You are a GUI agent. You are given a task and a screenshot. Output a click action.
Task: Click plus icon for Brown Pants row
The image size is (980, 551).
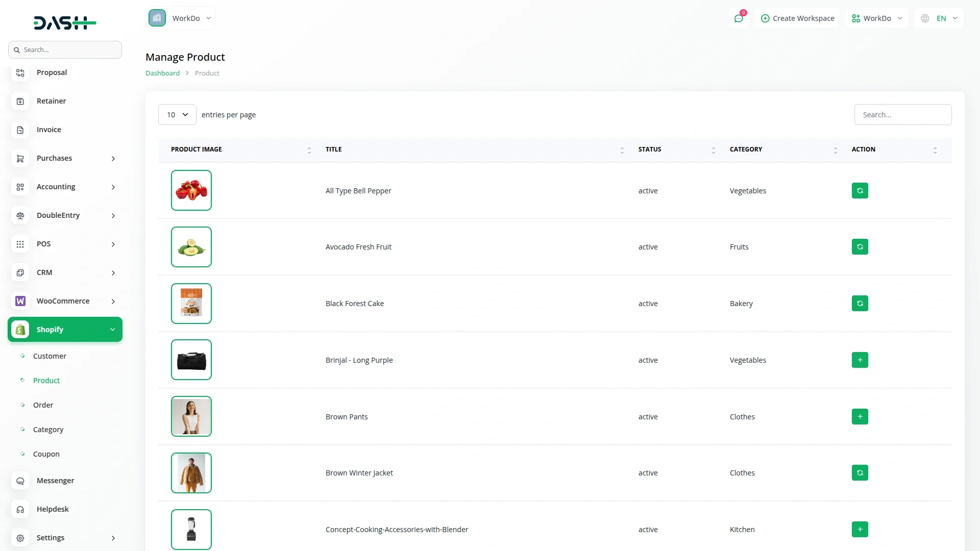click(x=860, y=417)
